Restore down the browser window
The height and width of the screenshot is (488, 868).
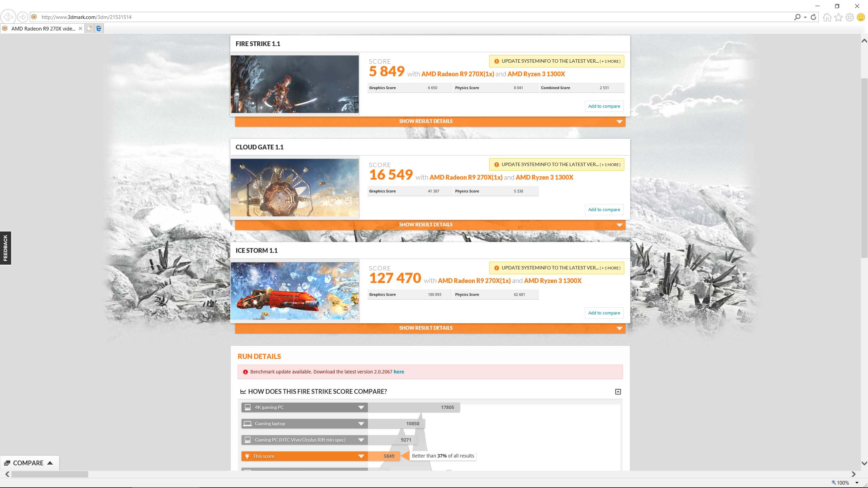point(837,6)
